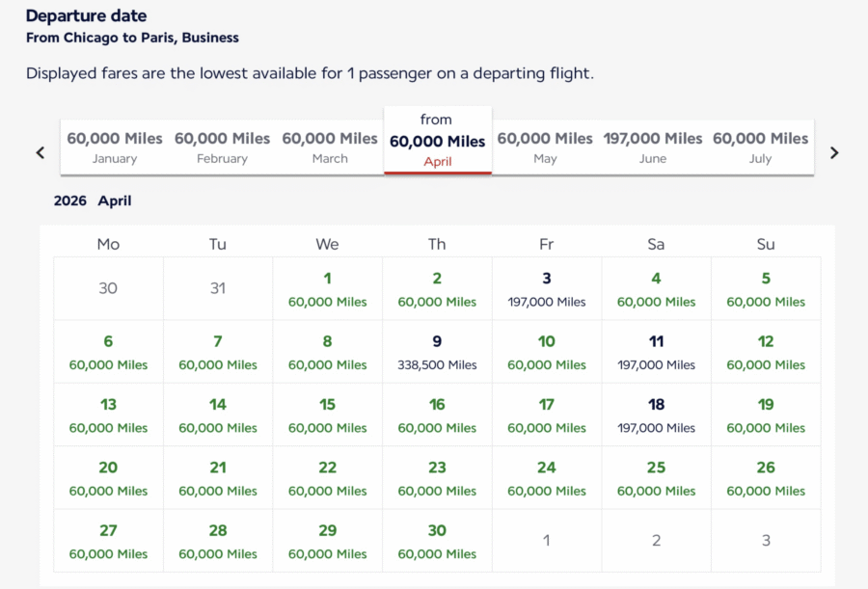Select April 18 showing 197,000 Miles

tap(656, 415)
